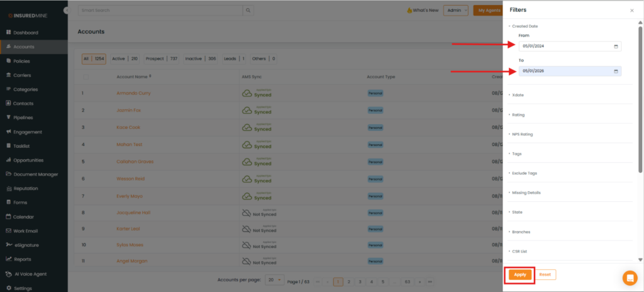Click the Filters panel scrollbar
Screen dimensions: 644x292
(640, 99)
